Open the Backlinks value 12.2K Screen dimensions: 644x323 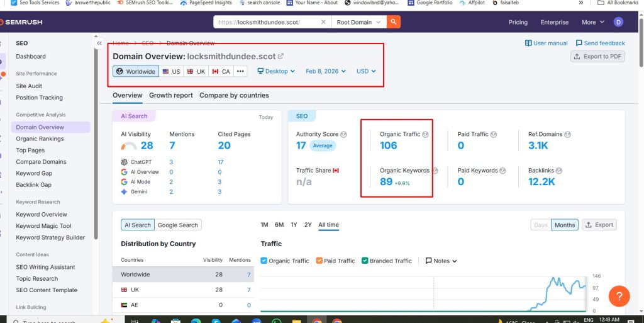coord(541,181)
